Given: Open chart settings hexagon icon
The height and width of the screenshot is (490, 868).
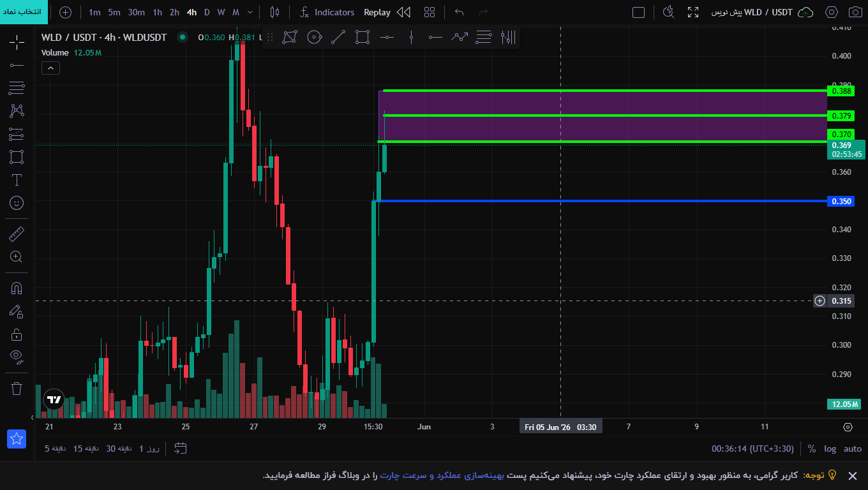Looking at the screenshot, I should pyautogui.click(x=831, y=12).
